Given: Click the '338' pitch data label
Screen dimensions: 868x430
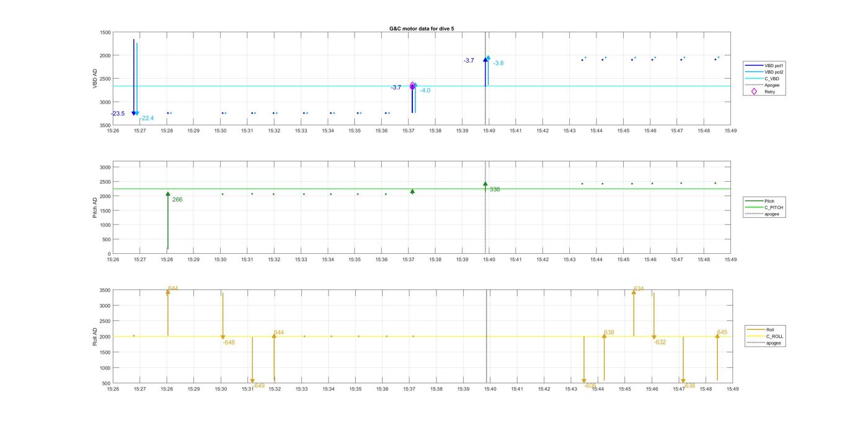Looking at the screenshot, I should point(495,189).
